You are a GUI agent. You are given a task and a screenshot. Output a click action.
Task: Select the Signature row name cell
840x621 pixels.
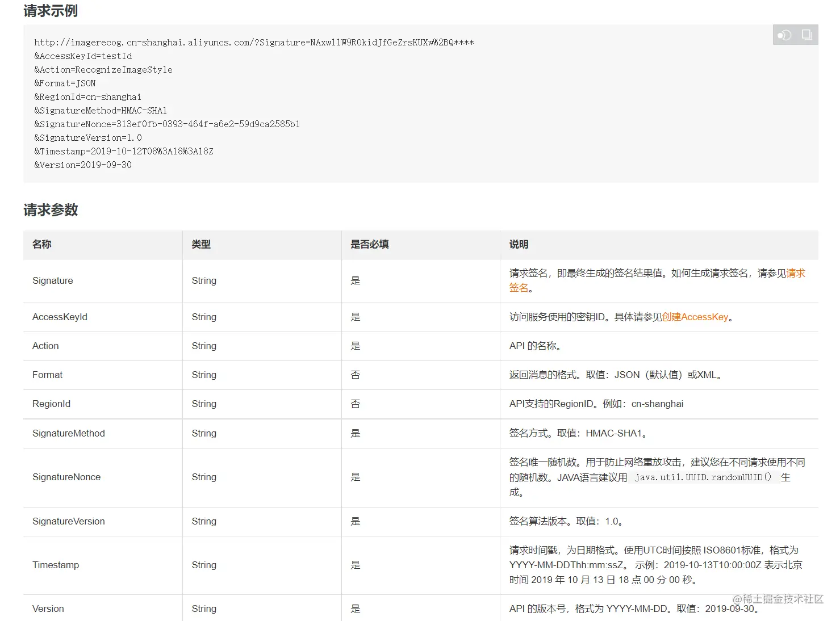click(52, 280)
